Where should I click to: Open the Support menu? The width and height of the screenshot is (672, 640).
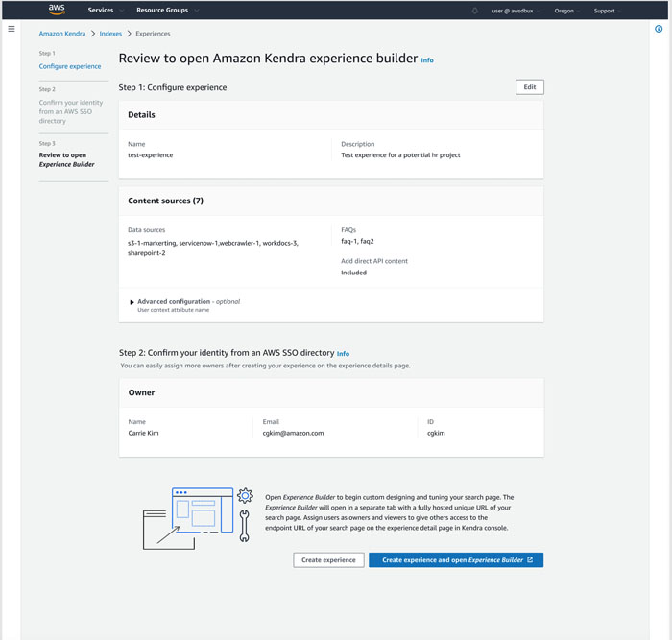(x=607, y=11)
